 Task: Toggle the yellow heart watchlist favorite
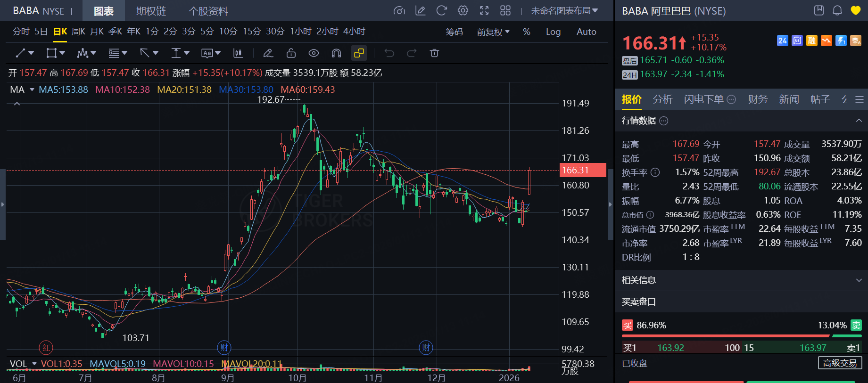coord(856,11)
